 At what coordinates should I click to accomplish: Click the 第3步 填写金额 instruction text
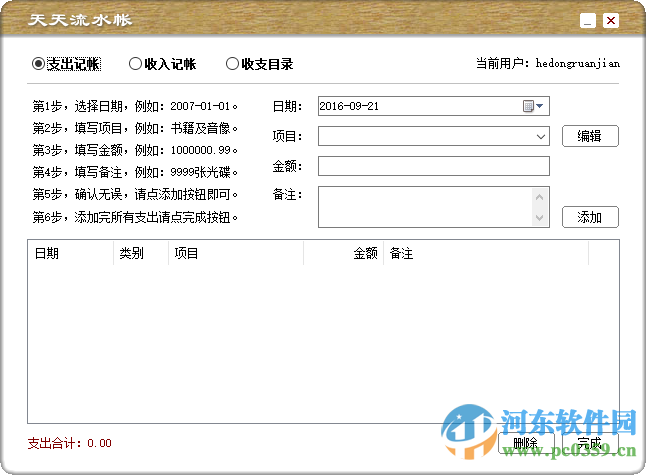tap(135, 150)
